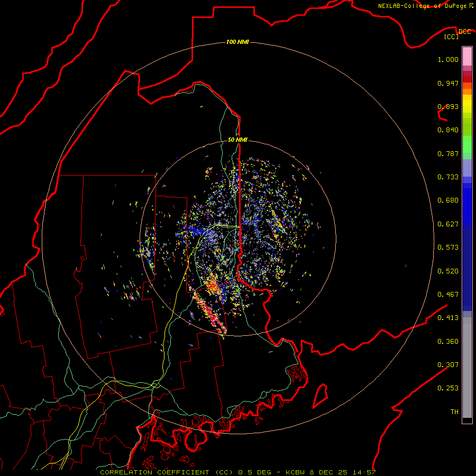Click the Correlation Coefficient caption at bottom

click(237, 472)
